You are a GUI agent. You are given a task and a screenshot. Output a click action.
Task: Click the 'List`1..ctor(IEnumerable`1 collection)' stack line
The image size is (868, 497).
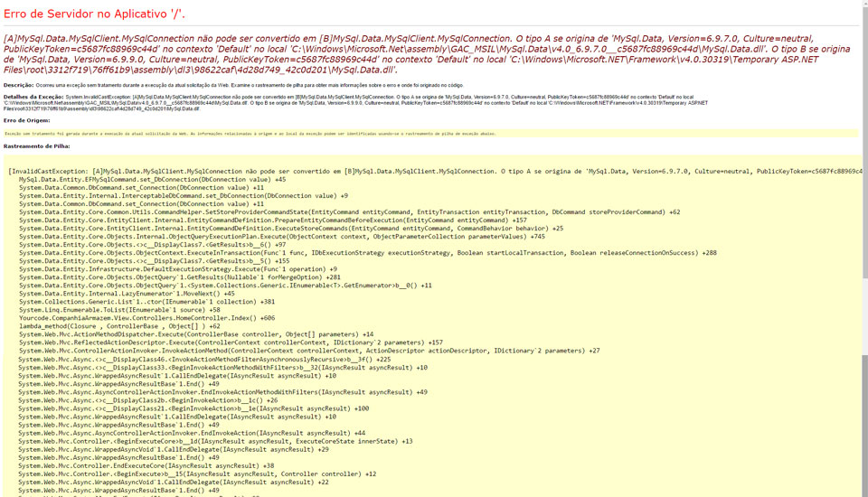(146, 302)
